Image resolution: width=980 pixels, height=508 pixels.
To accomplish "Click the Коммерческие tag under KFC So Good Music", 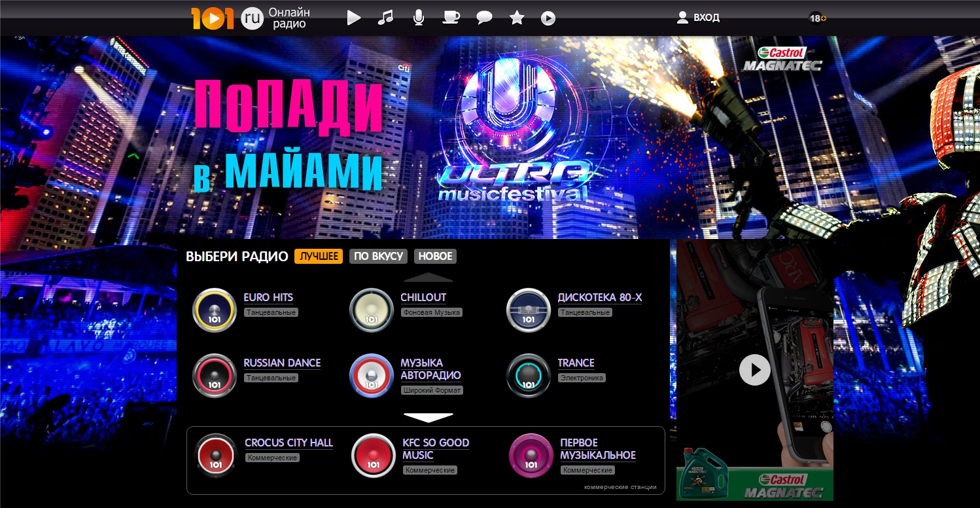I will 430,471.
